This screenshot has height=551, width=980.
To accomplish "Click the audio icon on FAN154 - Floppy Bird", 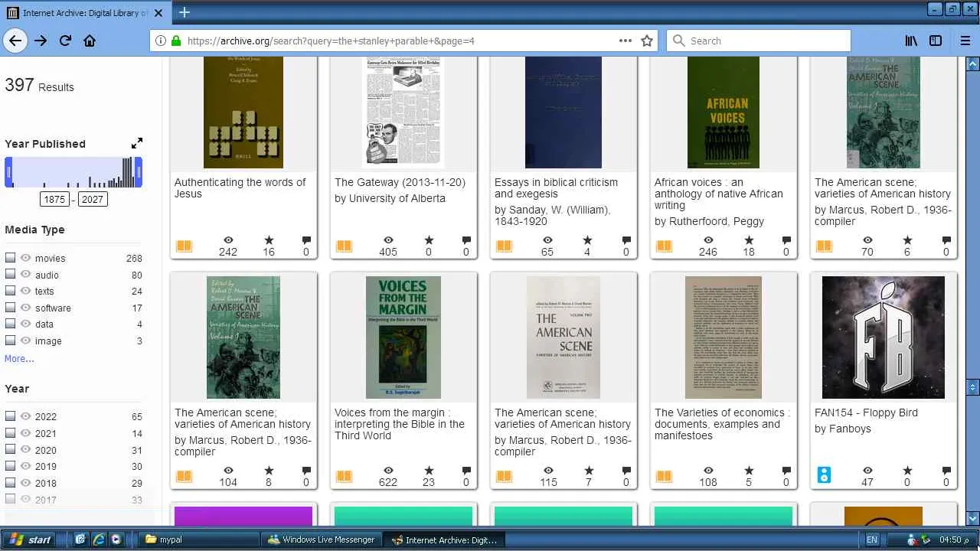I will click(x=824, y=475).
